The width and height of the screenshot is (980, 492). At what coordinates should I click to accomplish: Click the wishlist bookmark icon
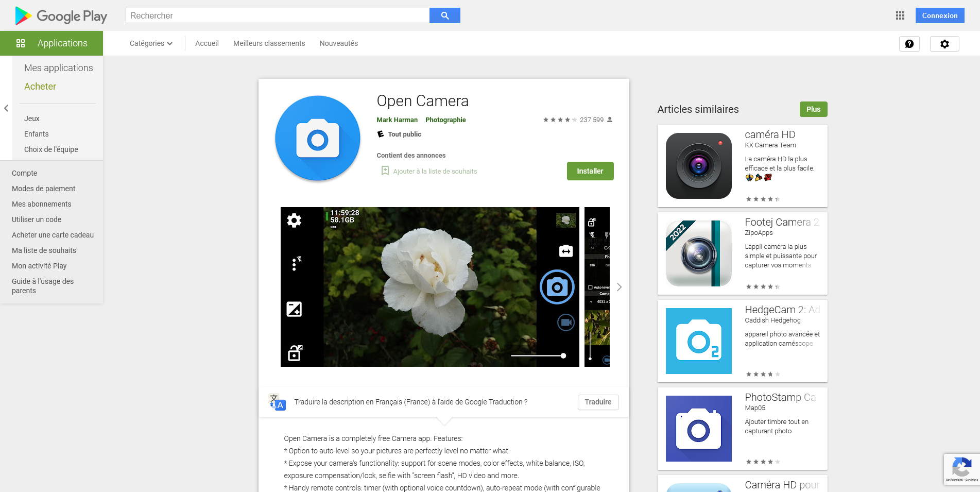click(x=385, y=171)
